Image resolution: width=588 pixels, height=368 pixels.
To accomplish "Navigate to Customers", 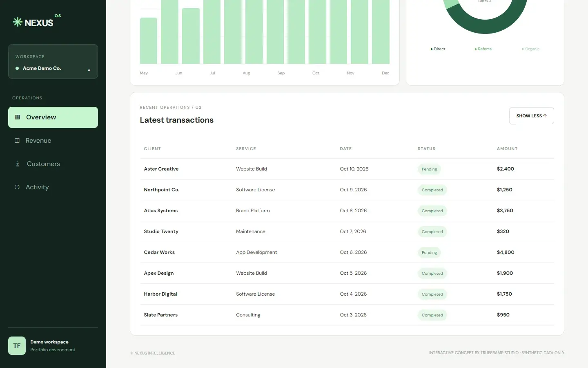I will point(53,164).
